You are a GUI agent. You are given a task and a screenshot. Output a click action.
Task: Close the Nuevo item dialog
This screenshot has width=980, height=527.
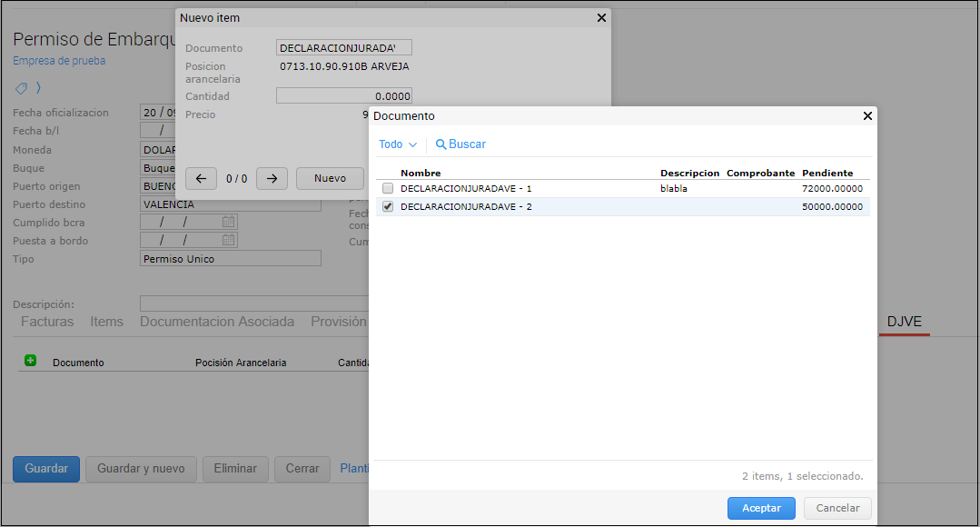tap(600, 18)
